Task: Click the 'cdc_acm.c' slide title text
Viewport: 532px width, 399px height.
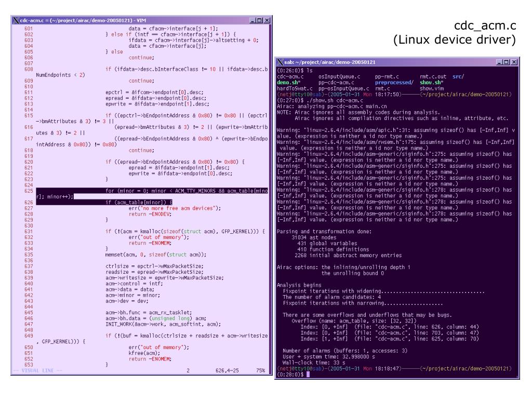Action: click(x=484, y=25)
